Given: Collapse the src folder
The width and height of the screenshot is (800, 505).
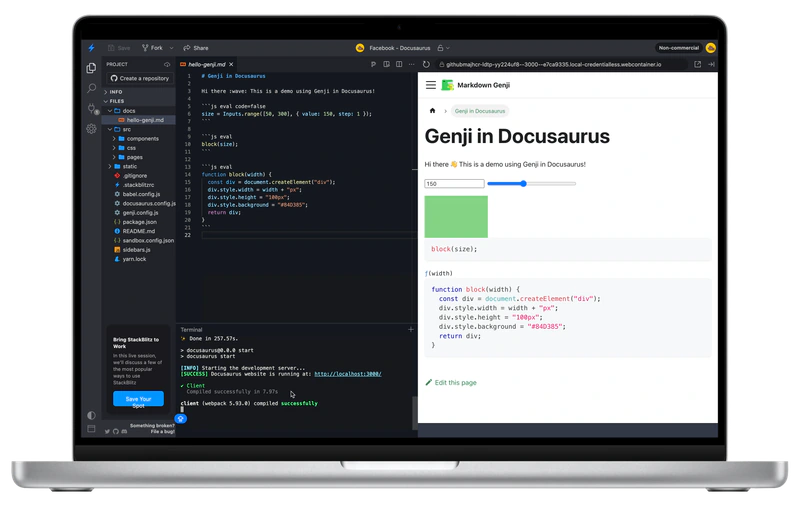Looking at the screenshot, I should 139,130.
